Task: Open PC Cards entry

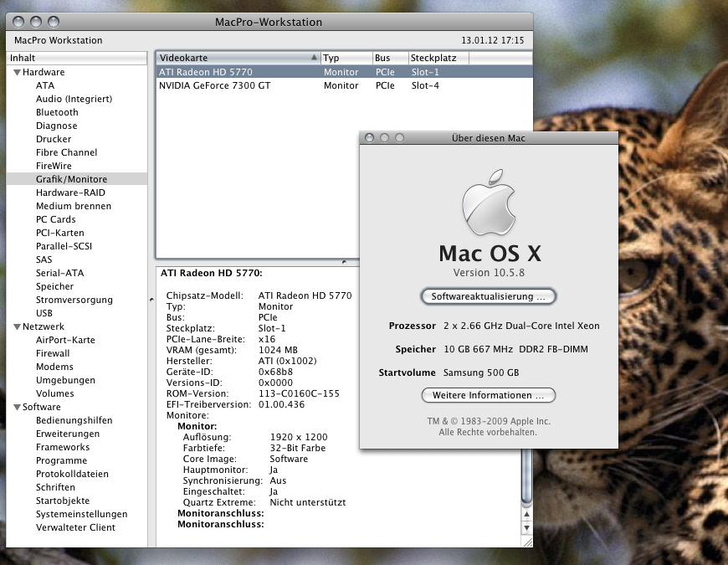Action: pyautogui.click(x=56, y=219)
